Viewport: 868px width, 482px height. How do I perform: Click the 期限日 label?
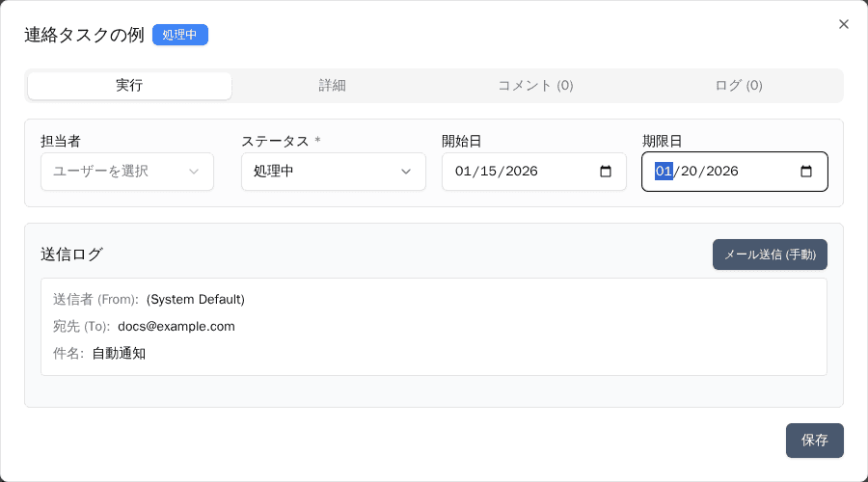(x=662, y=141)
